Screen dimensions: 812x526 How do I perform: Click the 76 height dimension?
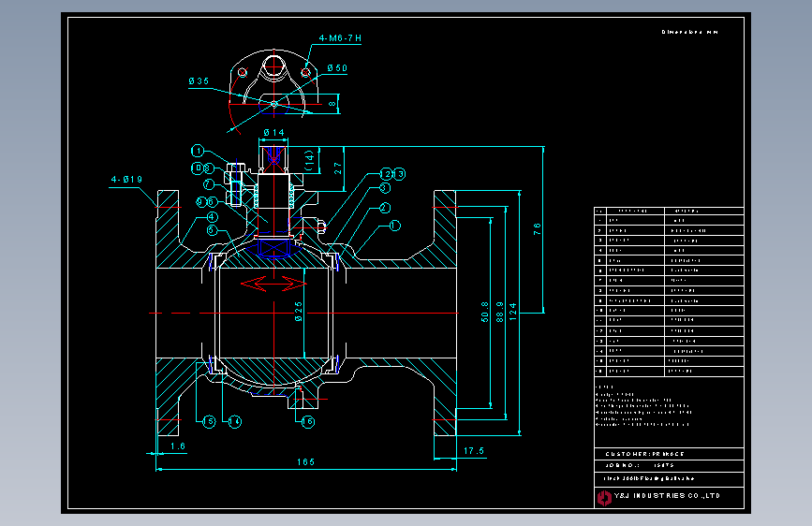(537, 228)
